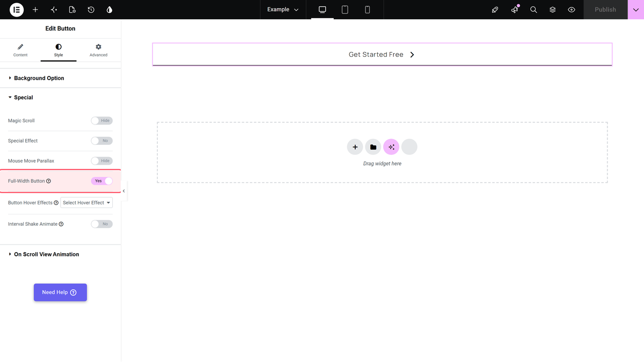Open the structure layers icon

click(x=553, y=10)
